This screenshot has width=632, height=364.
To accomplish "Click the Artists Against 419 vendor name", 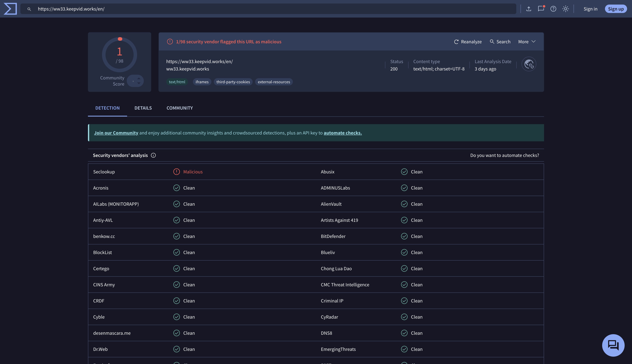I will click(x=339, y=220).
